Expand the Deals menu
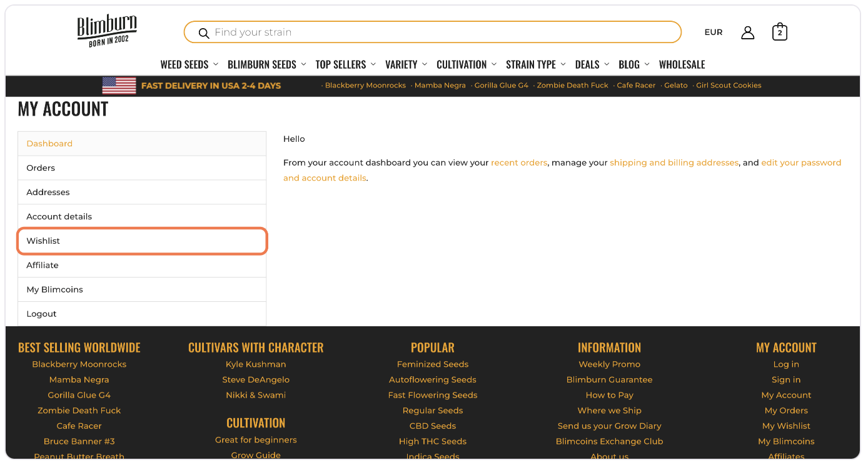This screenshot has width=868, height=465. 592,64
